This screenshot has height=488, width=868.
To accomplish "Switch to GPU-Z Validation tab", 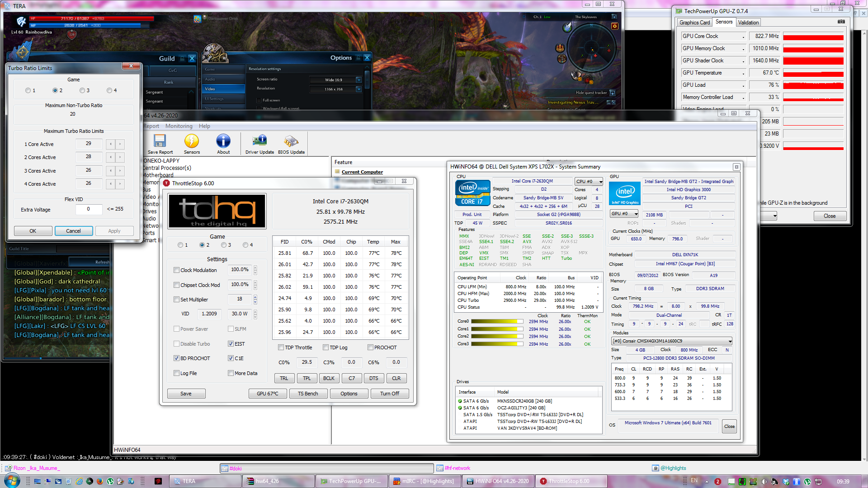I will (x=748, y=23).
